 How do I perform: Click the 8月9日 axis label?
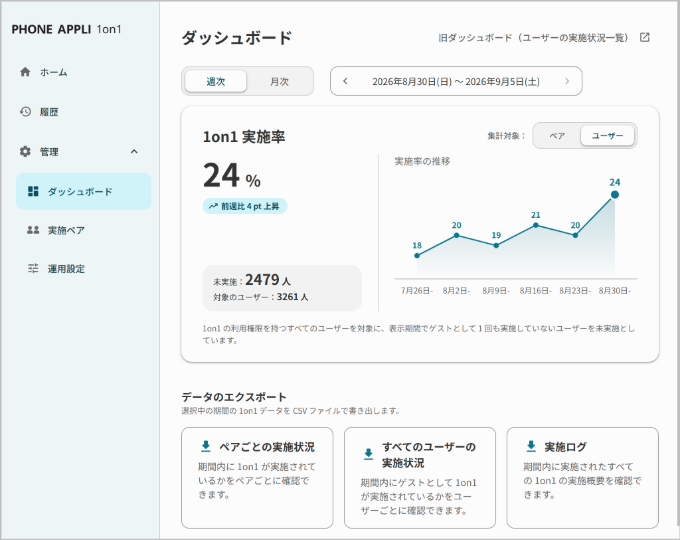[x=496, y=291]
